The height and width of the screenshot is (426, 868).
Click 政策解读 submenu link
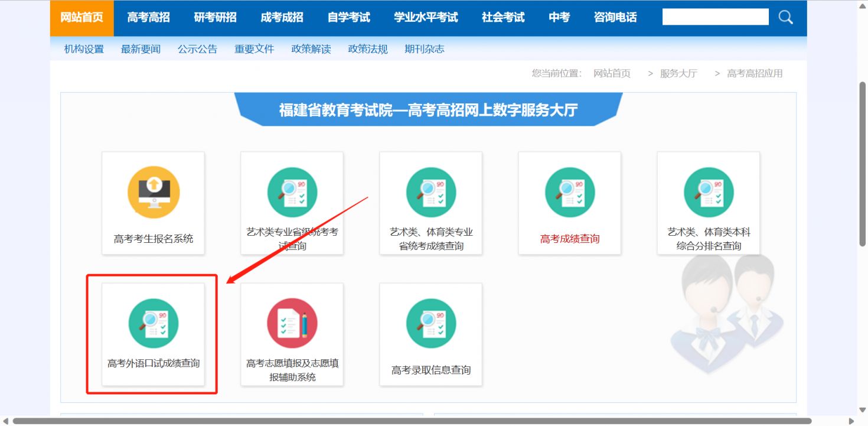pyautogui.click(x=311, y=49)
